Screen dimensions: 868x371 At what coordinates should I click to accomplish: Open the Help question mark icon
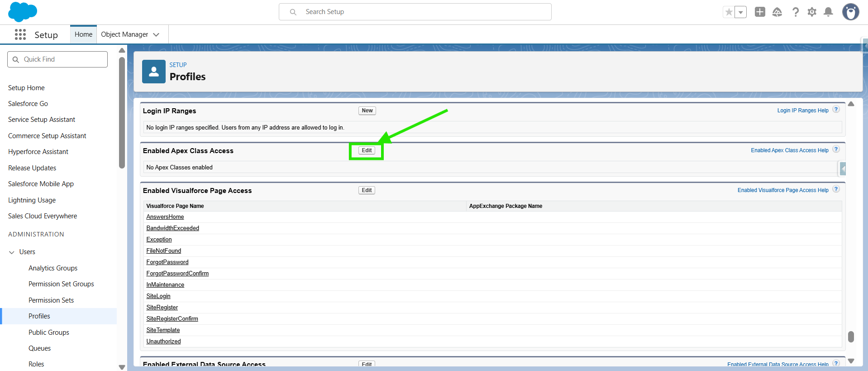(x=795, y=12)
